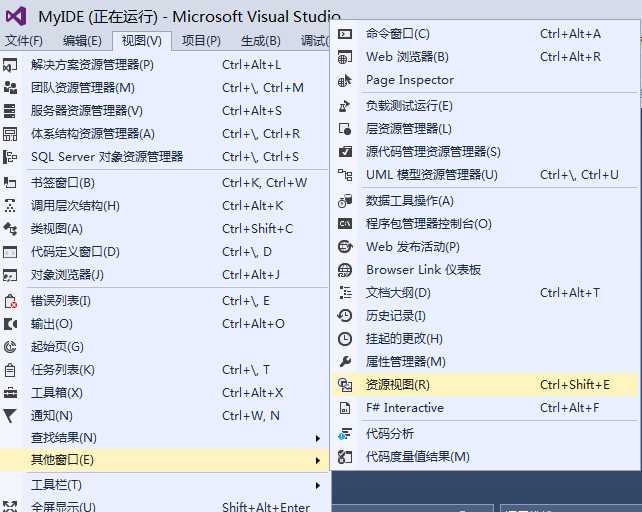Close the open 视图(V) menu

142,41
